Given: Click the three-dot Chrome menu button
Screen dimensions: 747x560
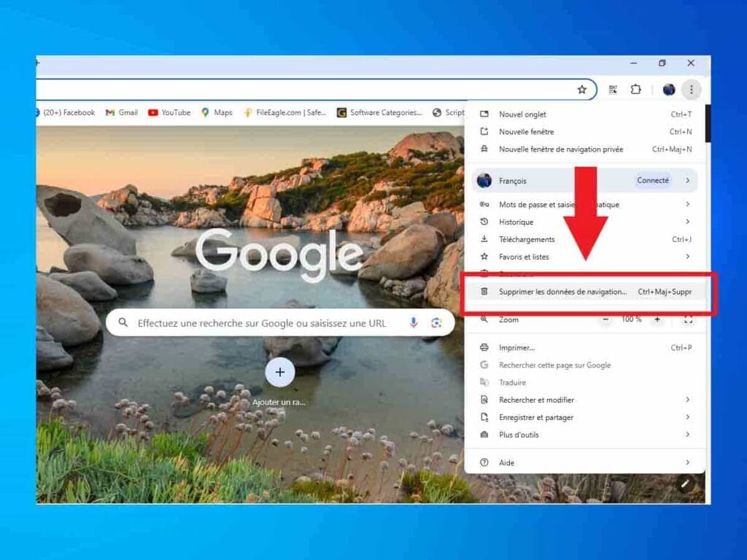Looking at the screenshot, I should point(691,90).
